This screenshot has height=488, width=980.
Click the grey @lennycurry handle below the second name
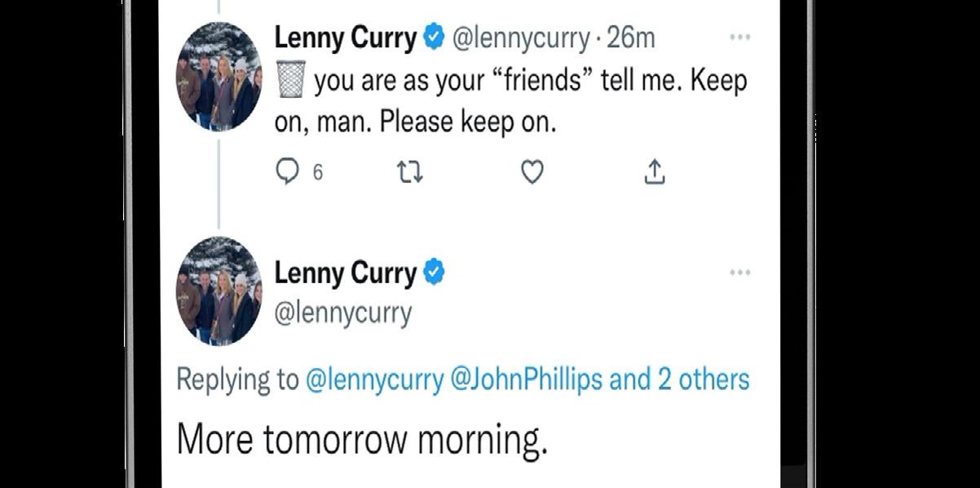click(343, 313)
